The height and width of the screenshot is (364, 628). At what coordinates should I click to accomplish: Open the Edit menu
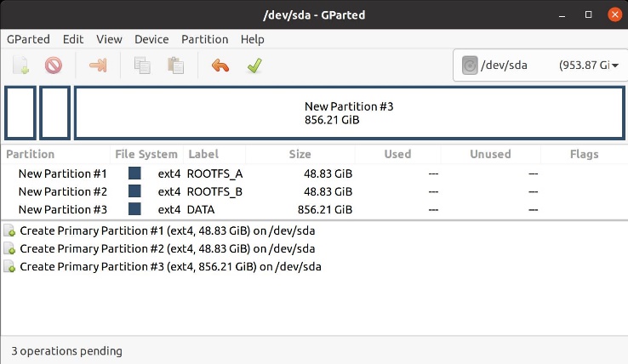pyautogui.click(x=73, y=39)
